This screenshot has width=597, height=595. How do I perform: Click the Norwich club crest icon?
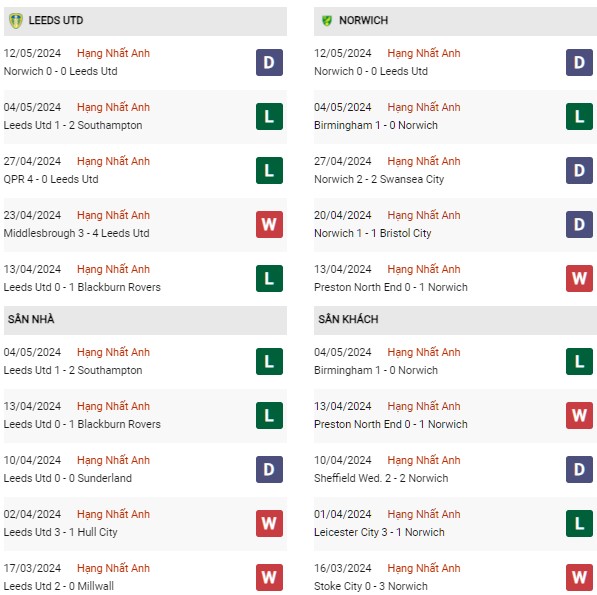click(x=327, y=21)
